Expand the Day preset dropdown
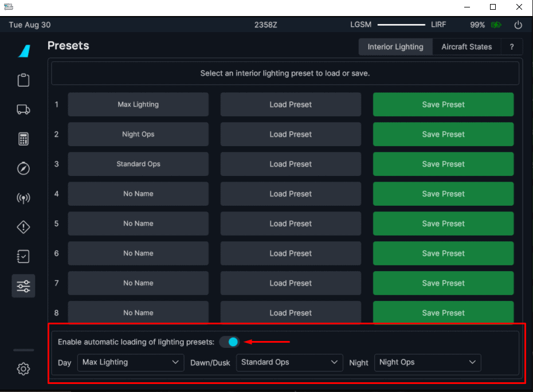 point(130,362)
